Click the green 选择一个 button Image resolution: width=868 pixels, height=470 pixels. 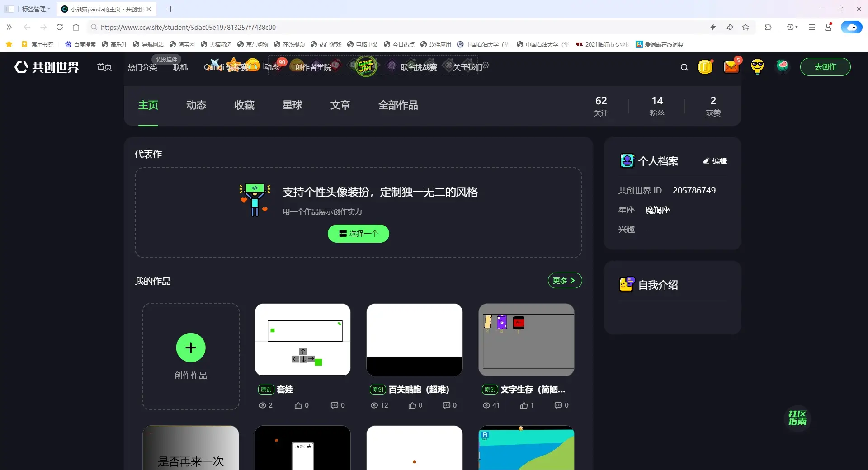point(358,234)
